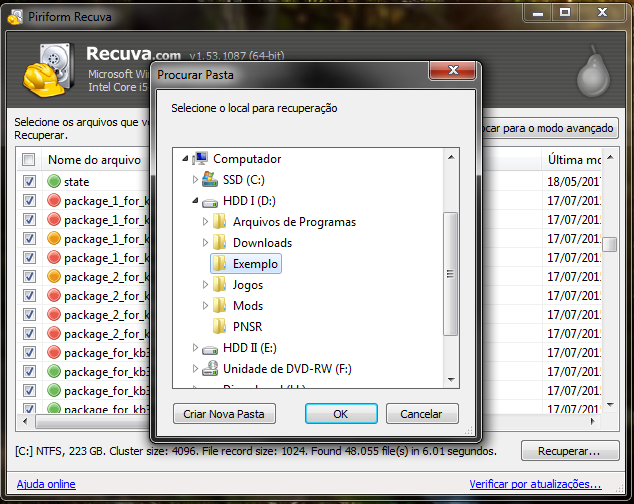Screen dimensions: 634x504
Task: Click the SSD (C:) drive icon
Action: coord(209,179)
